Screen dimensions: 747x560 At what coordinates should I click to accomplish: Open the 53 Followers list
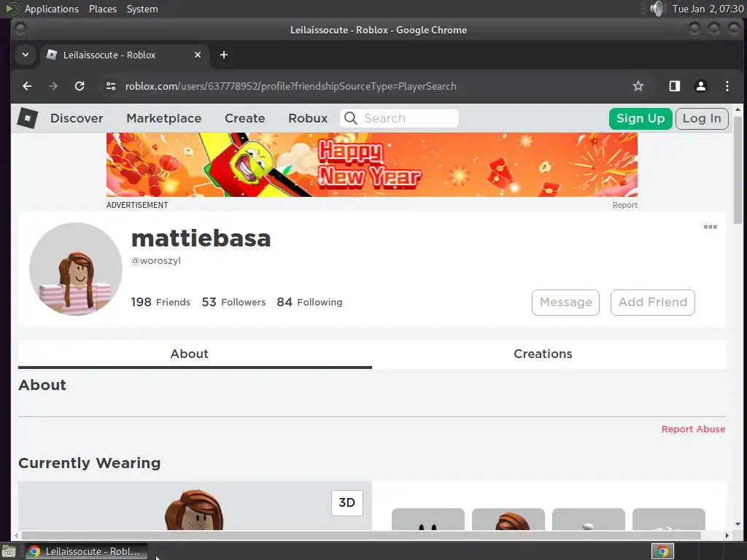coord(233,302)
